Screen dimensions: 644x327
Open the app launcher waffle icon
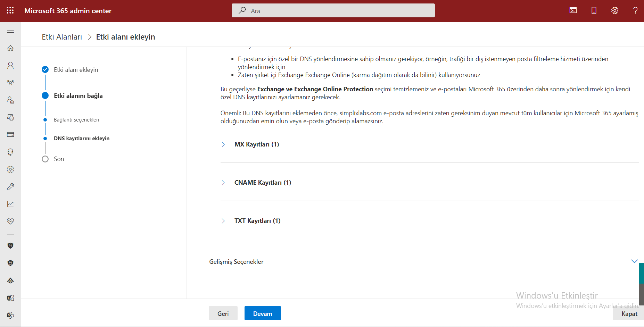10,10
